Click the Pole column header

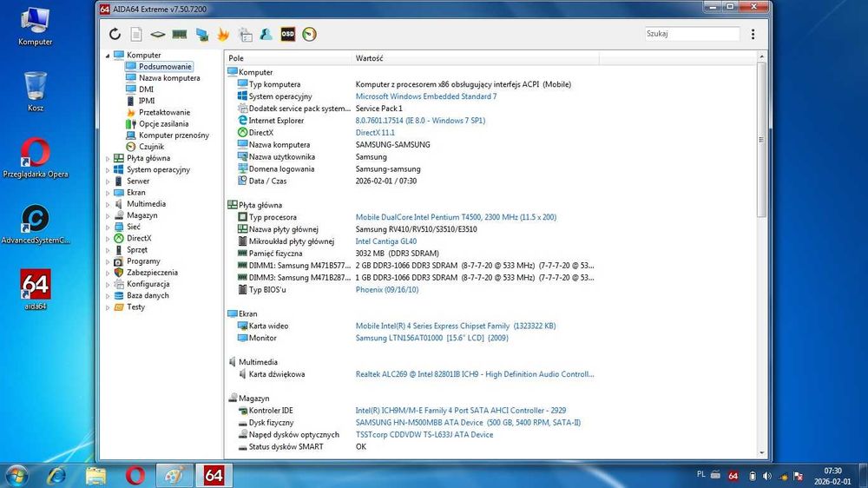(288, 58)
